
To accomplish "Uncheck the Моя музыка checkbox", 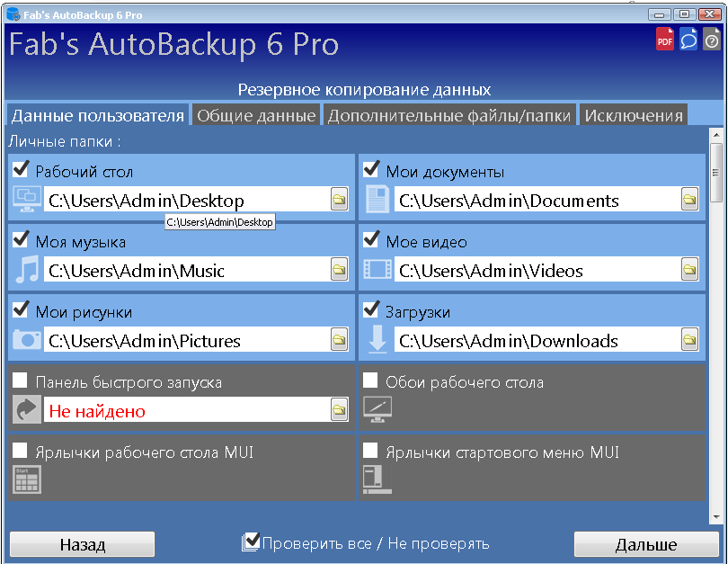I will [x=21, y=240].
